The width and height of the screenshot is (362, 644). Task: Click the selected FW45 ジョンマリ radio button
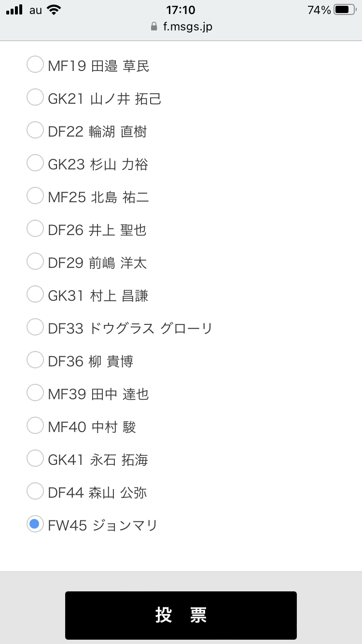click(35, 524)
